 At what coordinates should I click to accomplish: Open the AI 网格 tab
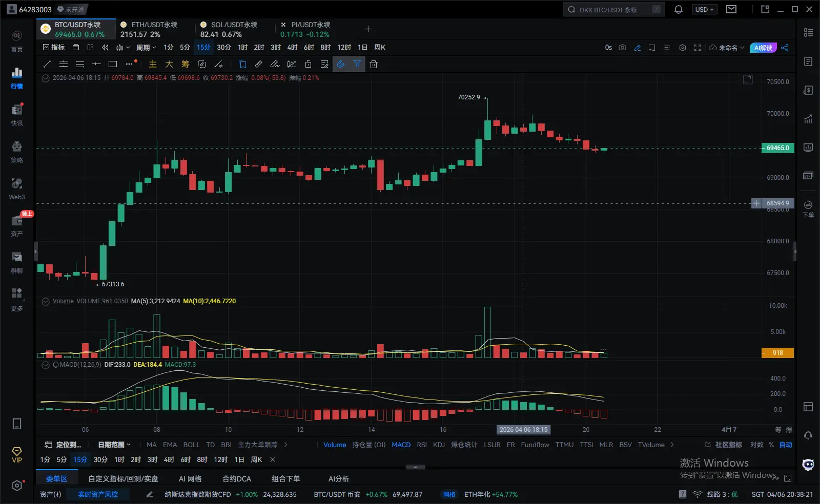click(x=190, y=479)
